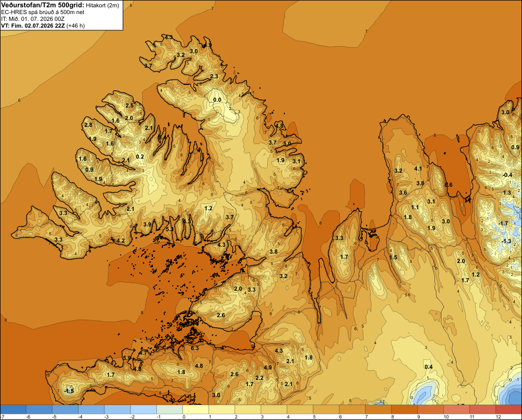Screen dimensions: 522x420
Task: Click the -1.5 temperature label on the map
Action: [69, 391]
